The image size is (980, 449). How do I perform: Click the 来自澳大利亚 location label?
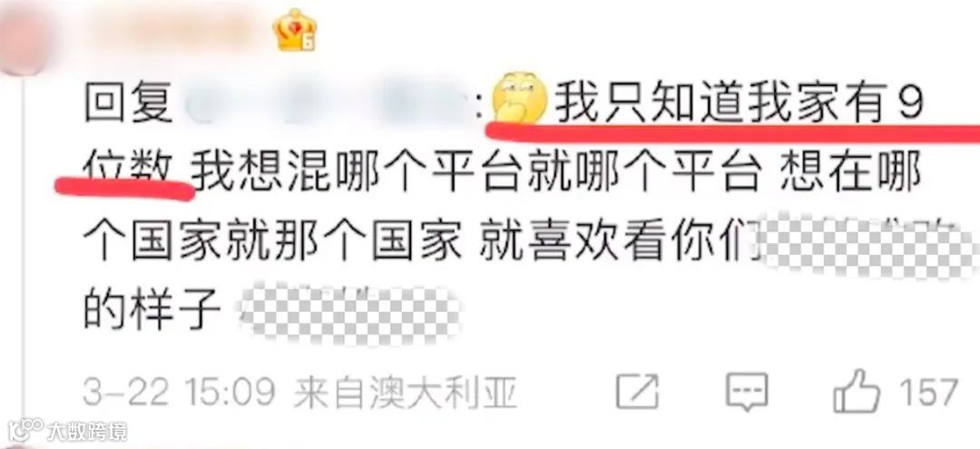pyautogui.click(x=405, y=393)
